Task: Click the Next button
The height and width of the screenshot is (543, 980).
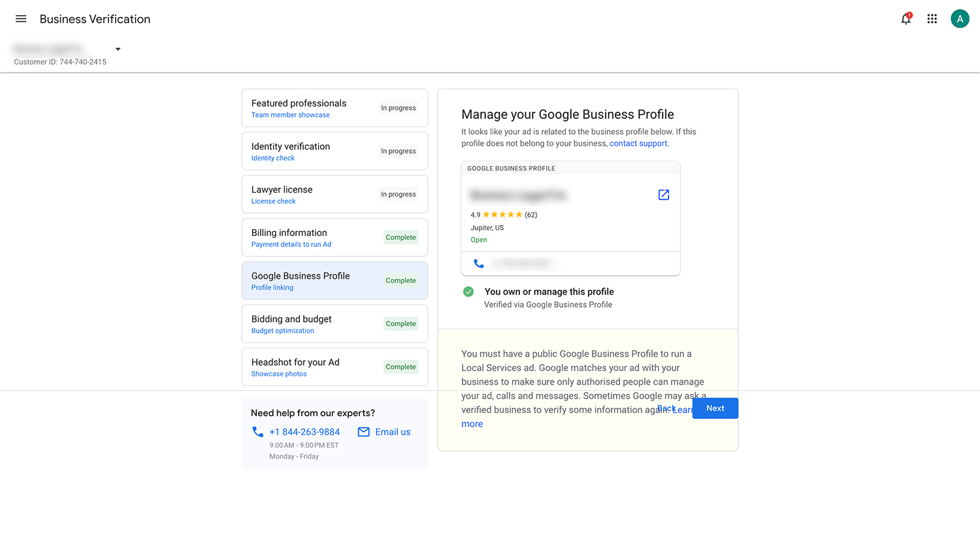Action: (715, 408)
